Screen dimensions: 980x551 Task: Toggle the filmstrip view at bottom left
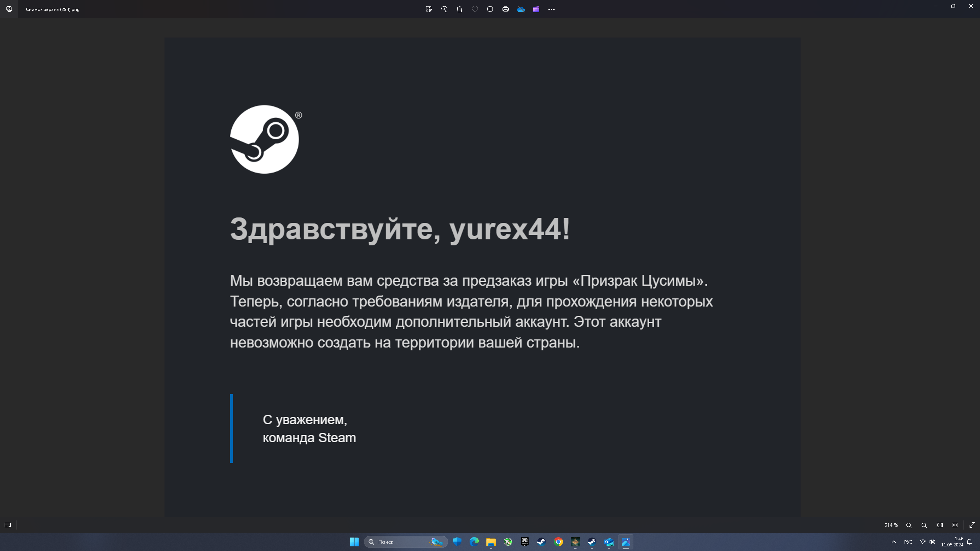8,525
